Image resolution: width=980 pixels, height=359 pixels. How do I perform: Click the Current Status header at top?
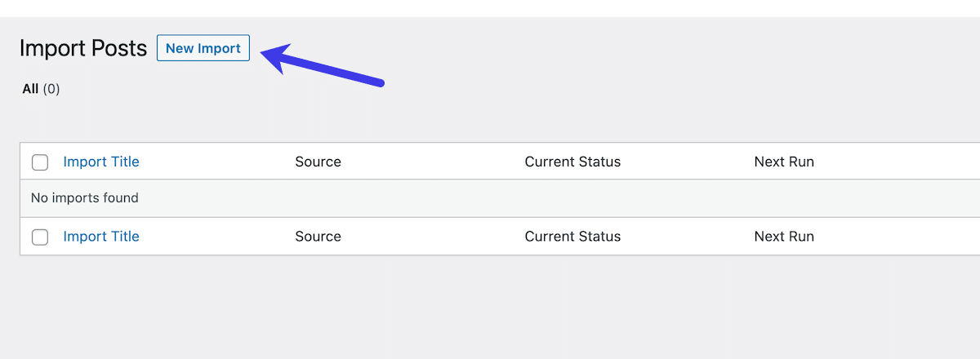pyautogui.click(x=572, y=162)
